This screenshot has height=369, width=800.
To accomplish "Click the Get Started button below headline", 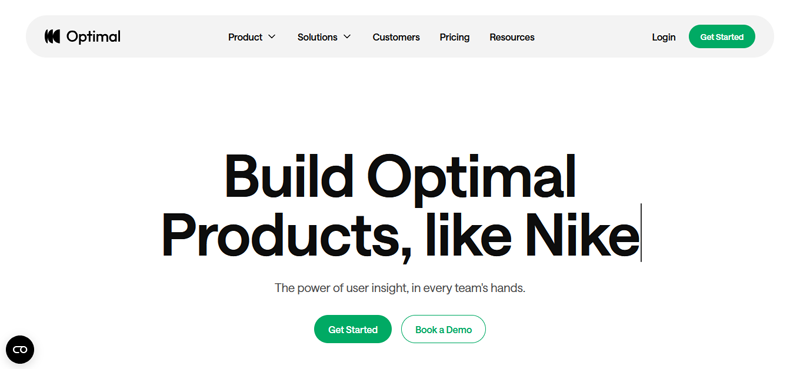I will click(x=353, y=329).
